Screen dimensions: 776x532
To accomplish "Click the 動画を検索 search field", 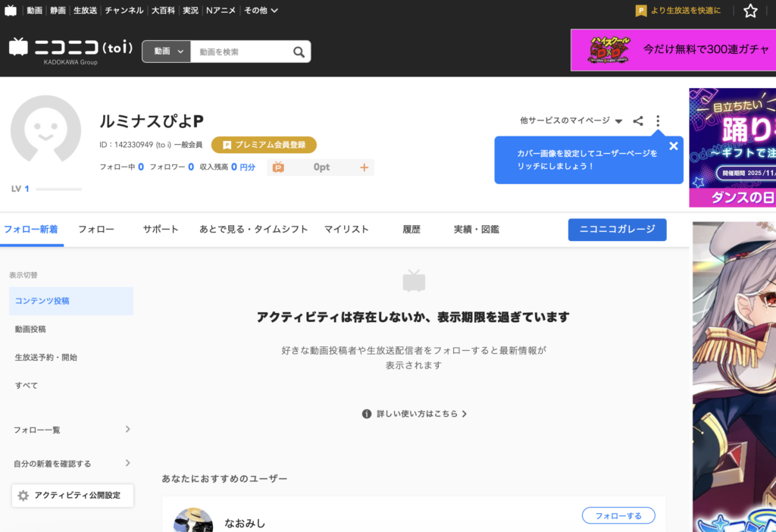I will 241,52.
